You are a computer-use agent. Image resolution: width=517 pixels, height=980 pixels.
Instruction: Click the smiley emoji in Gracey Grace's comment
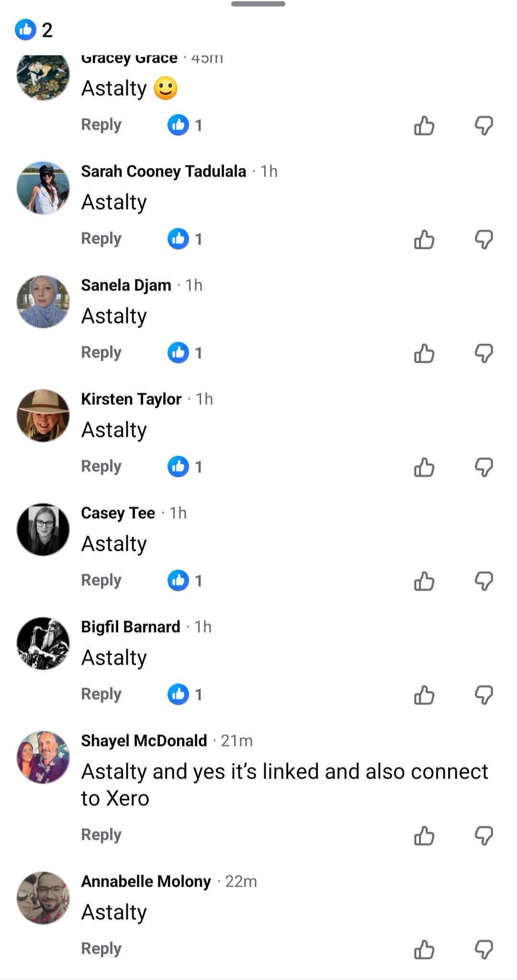tap(165, 88)
